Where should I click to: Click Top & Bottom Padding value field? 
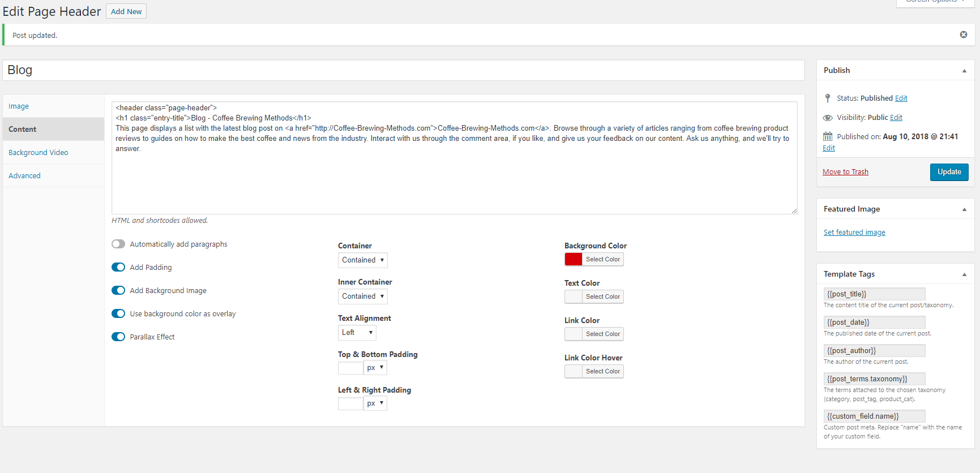(350, 368)
